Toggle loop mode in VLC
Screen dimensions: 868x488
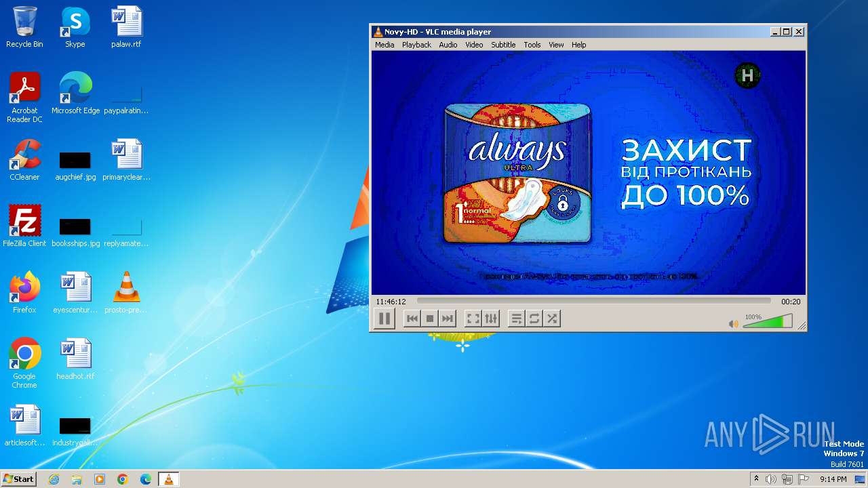[534, 319]
